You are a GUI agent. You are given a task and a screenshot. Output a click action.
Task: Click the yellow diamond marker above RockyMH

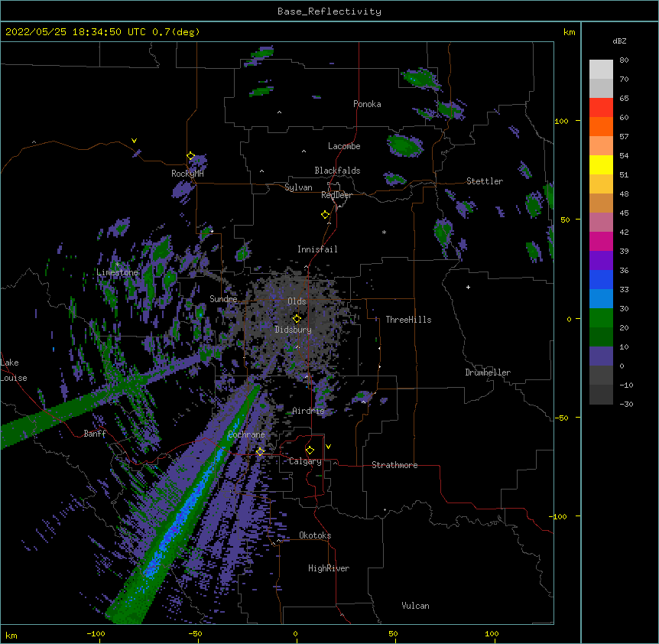pyautogui.click(x=190, y=156)
